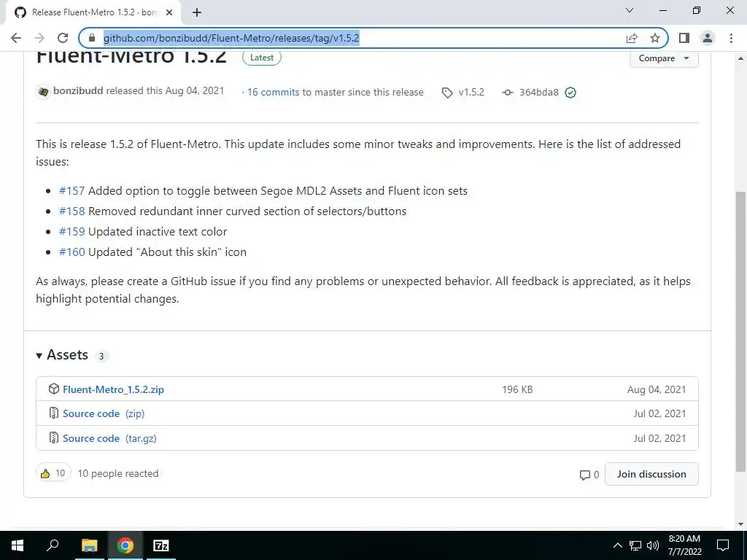Click the v1.5.2 tag link
747x560 pixels.
471,93
